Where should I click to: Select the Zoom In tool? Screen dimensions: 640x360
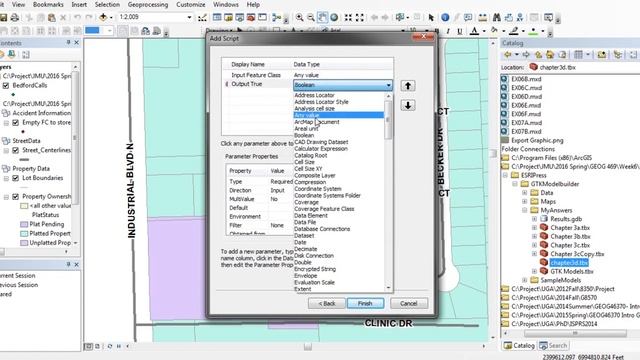(300, 17)
